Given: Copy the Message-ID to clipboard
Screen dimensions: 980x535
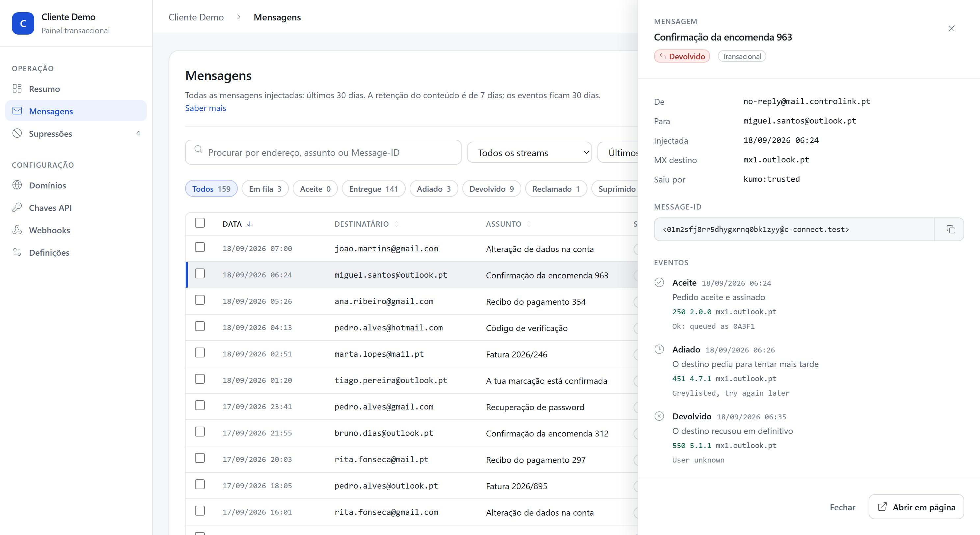Looking at the screenshot, I should click(x=950, y=229).
